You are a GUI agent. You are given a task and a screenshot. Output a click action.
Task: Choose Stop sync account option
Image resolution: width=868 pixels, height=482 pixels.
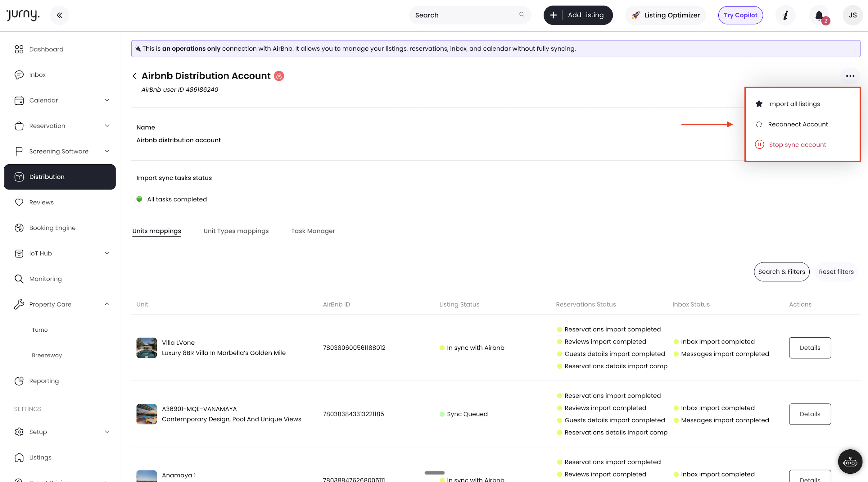point(797,145)
